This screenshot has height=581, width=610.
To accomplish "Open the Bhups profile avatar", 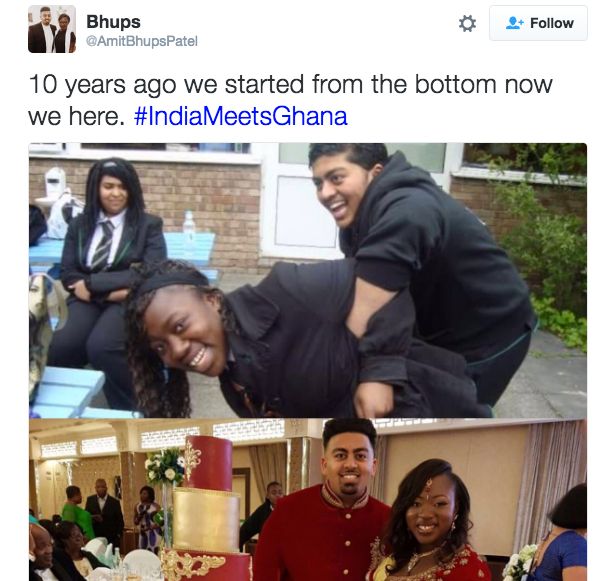I will tap(52, 29).
